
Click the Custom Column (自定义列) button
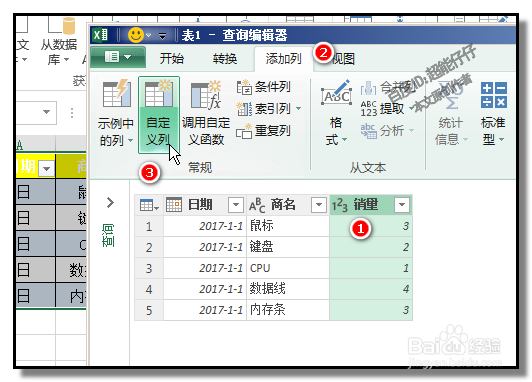(159, 115)
